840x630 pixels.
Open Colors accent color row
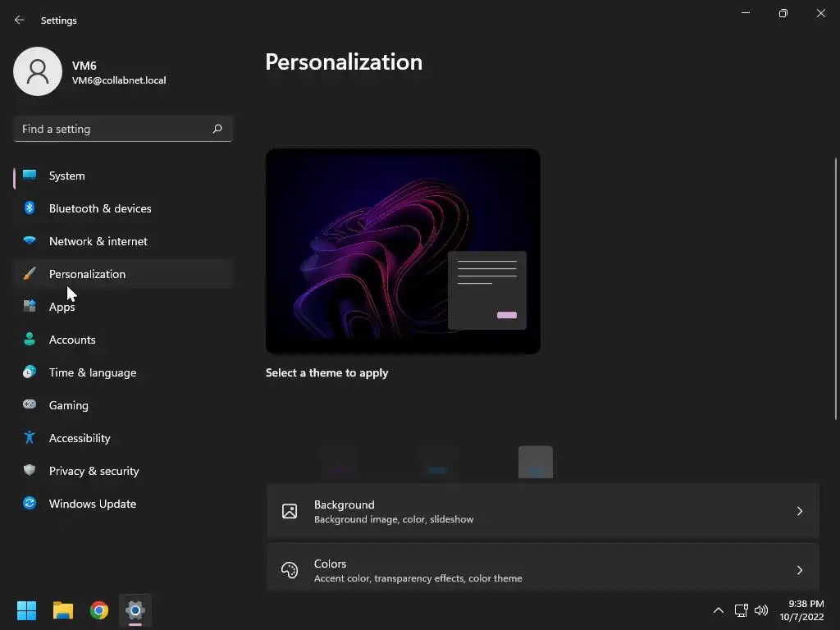543,568
